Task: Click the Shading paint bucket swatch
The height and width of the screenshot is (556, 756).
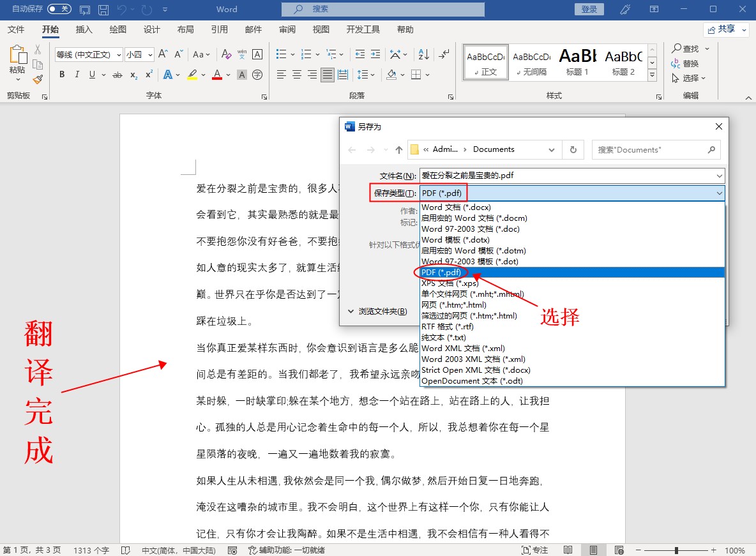Action: [391, 75]
